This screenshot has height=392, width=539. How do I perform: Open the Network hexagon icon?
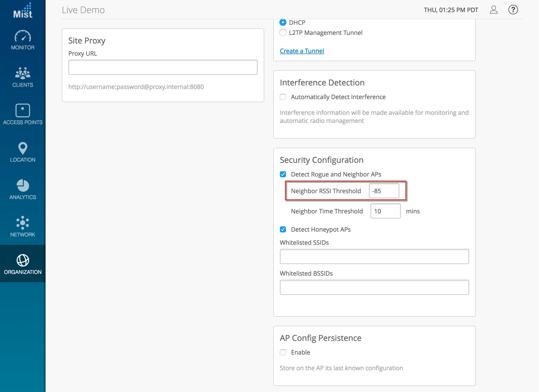point(23,223)
